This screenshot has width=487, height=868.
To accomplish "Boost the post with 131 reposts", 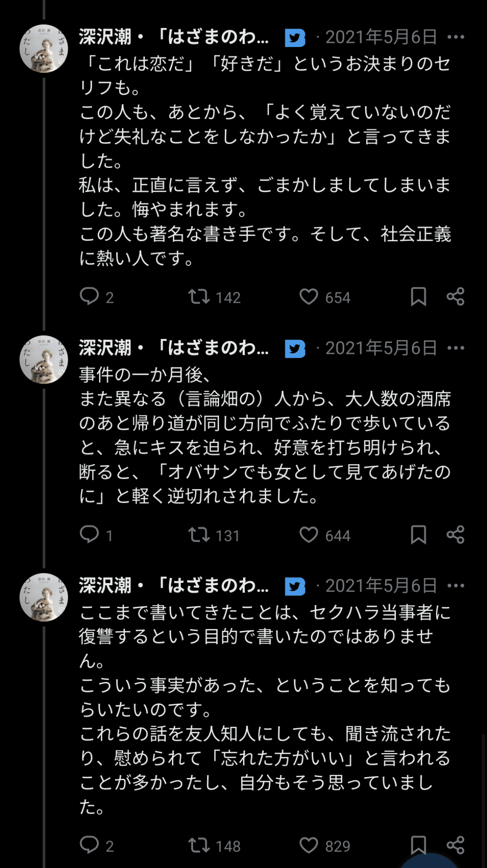I will coord(199,535).
